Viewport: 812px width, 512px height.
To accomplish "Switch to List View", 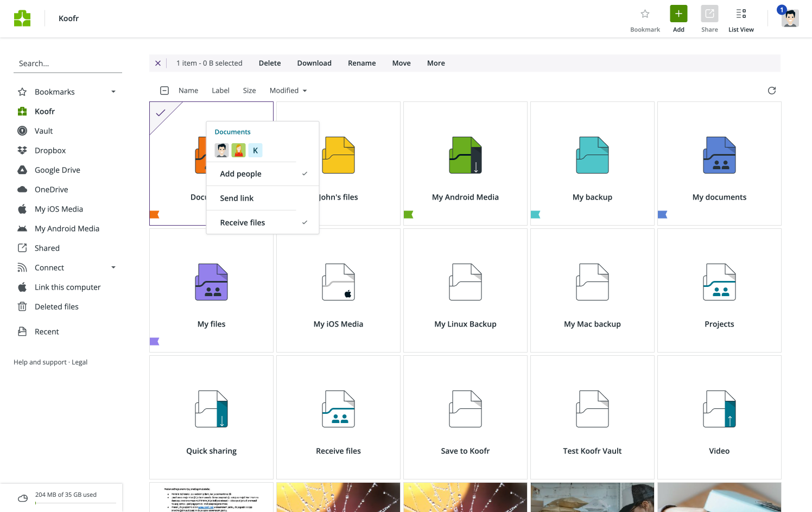I will coord(741,20).
